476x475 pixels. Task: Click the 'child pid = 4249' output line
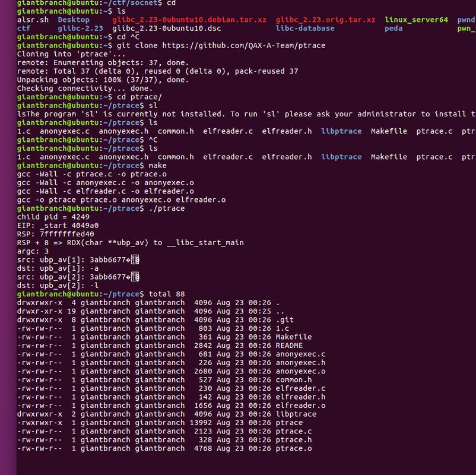(x=53, y=217)
